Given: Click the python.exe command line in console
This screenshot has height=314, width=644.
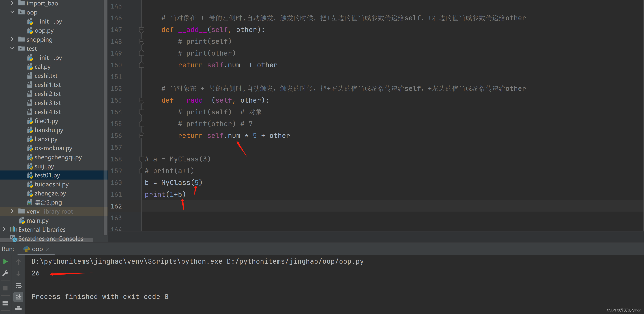Looking at the screenshot, I should (198, 261).
